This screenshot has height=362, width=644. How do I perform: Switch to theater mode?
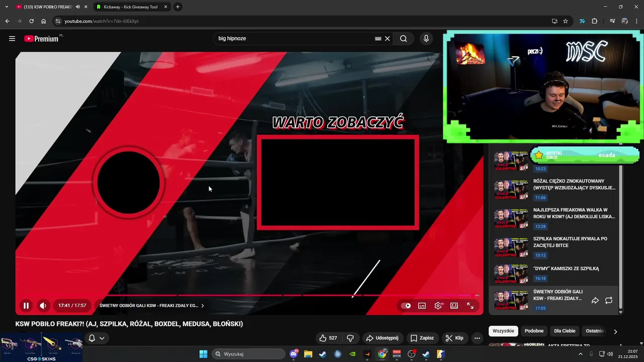[454, 306]
